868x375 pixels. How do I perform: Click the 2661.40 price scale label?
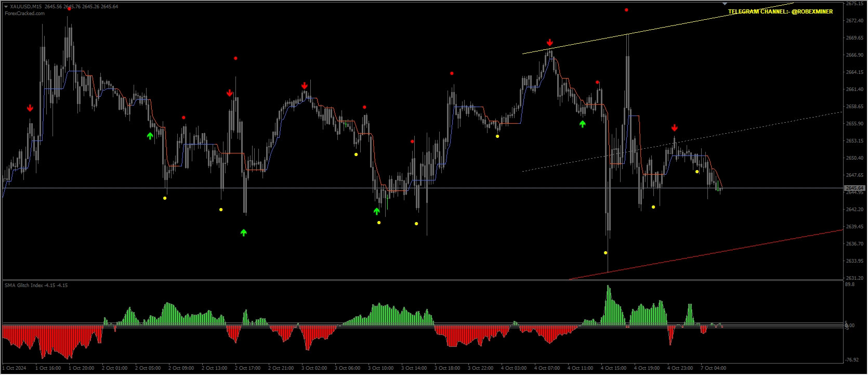tap(855, 89)
